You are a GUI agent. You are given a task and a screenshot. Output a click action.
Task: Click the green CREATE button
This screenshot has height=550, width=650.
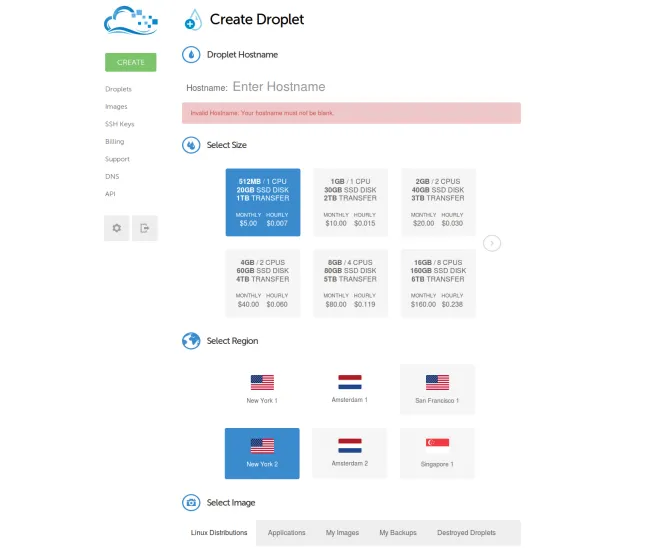(131, 62)
